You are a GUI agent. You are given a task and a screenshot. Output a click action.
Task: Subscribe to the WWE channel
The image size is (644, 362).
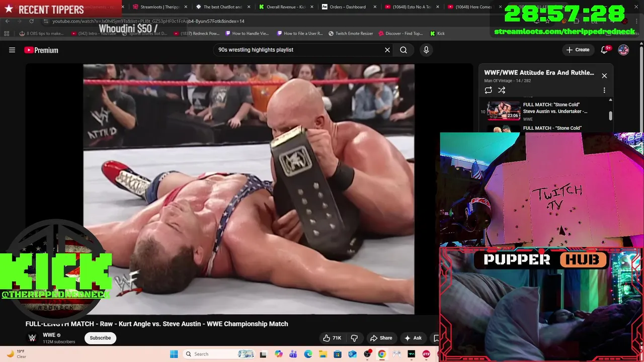pos(100,338)
